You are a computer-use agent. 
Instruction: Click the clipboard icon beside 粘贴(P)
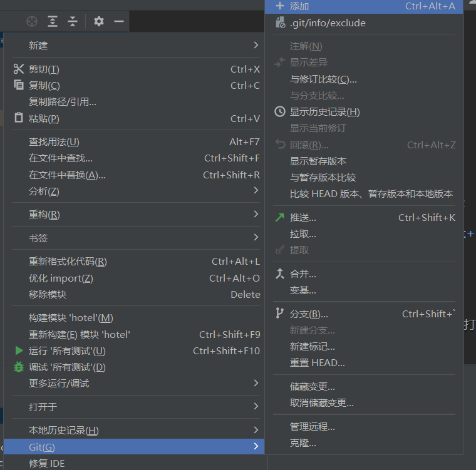19,118
